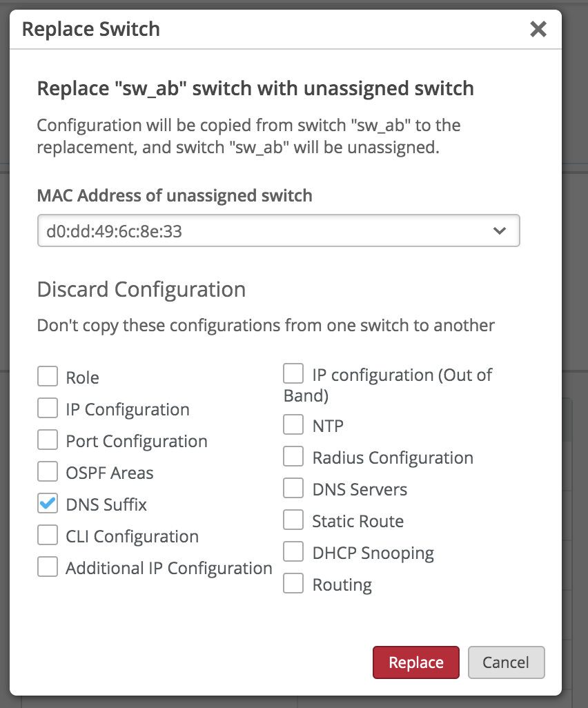Viewport: 588px width, 708px height.
Task: Uncheck the DNS Suffix checkbox
Action: 48,504
